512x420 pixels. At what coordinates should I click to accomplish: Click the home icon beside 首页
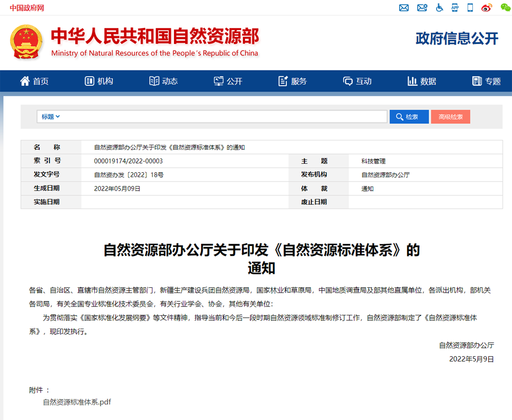24,80
